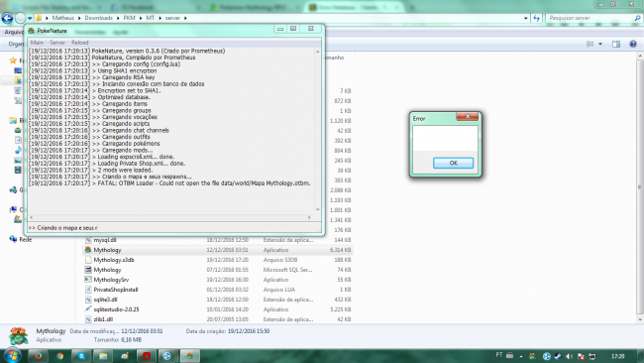Open the Explorer help question mark icon
This screenshot has width=644, height=363.
click(633, 44)
